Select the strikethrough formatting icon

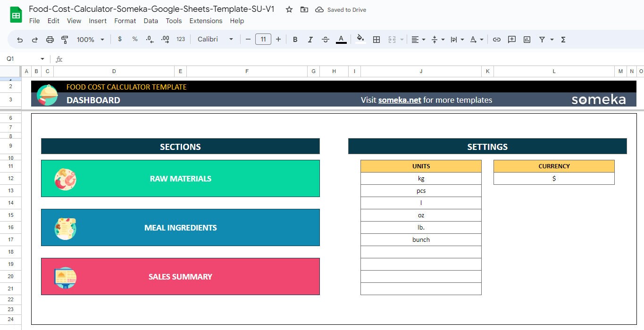point(326,39)
